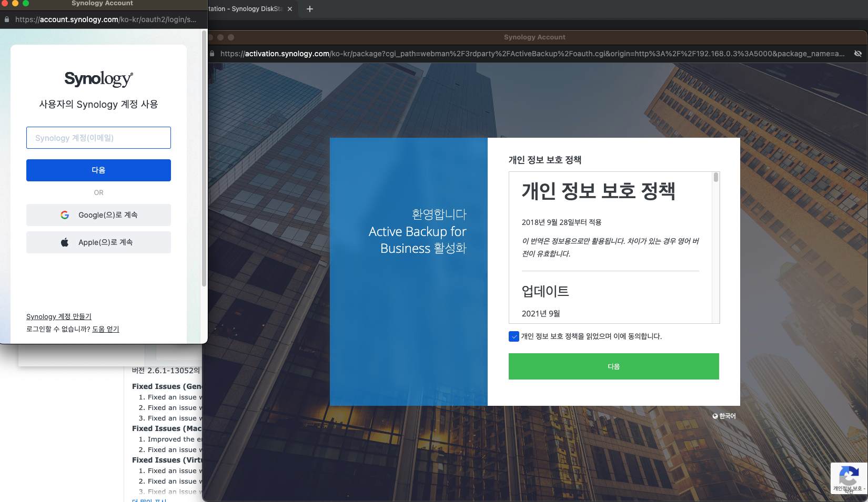Click the globe icon beside 한국어
868x502 pixels.
pos(715,416)
